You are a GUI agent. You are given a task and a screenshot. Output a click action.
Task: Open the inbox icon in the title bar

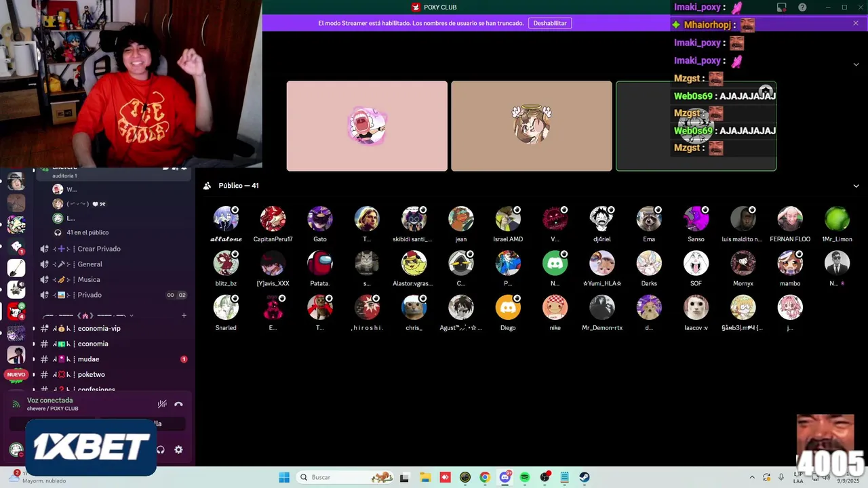click(x=782, y=7)
